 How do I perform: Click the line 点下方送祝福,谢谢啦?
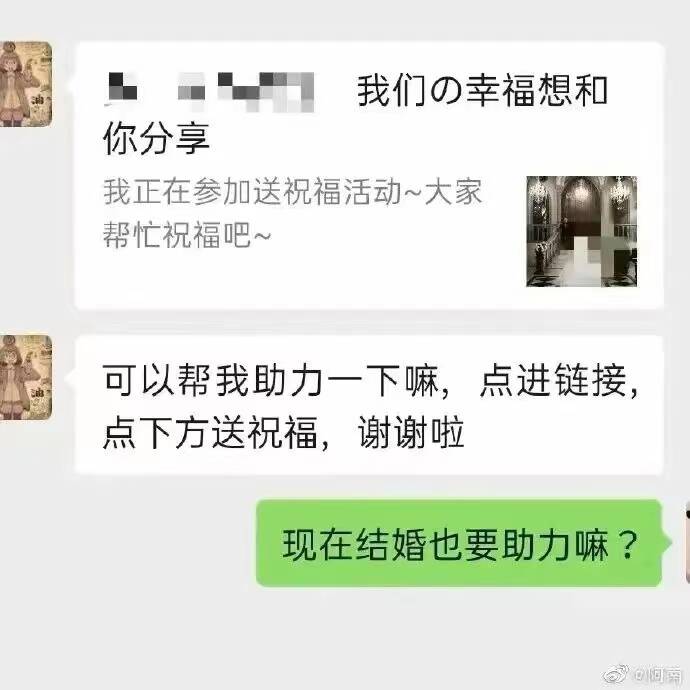click(x=283, y=432)
